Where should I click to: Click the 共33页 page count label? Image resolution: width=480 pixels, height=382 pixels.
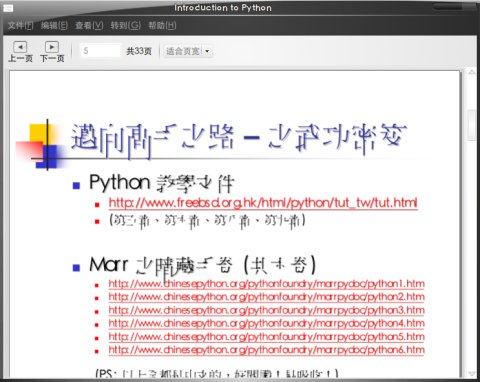(x=139, y=51)
